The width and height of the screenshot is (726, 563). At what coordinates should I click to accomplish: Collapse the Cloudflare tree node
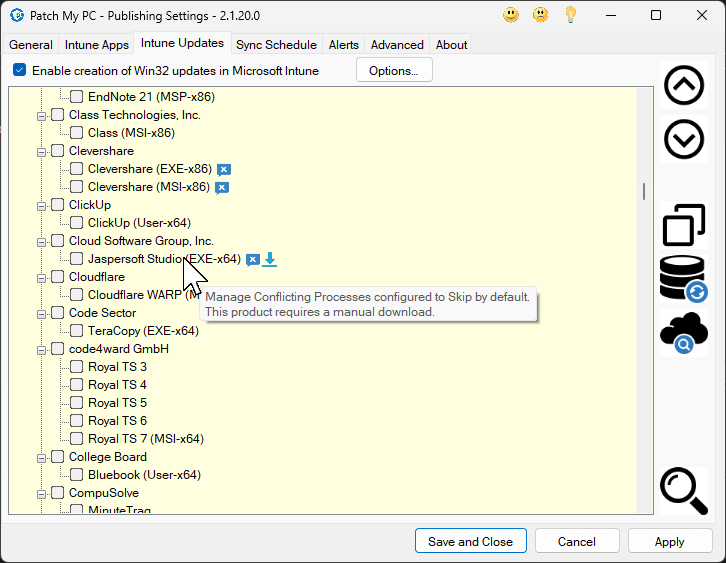tap(41, 278)
